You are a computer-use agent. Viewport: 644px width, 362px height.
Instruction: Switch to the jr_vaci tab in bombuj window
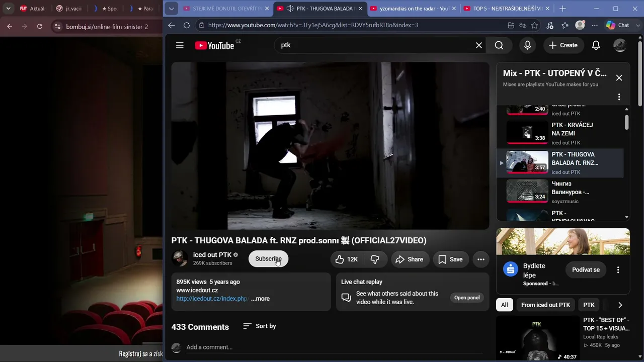tap(70, 9)
